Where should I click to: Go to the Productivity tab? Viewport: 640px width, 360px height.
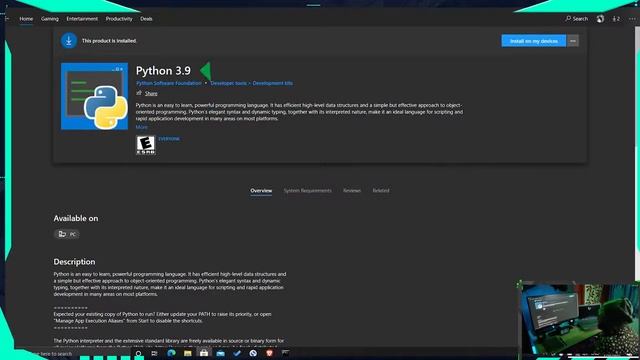[x=119, y=19]
